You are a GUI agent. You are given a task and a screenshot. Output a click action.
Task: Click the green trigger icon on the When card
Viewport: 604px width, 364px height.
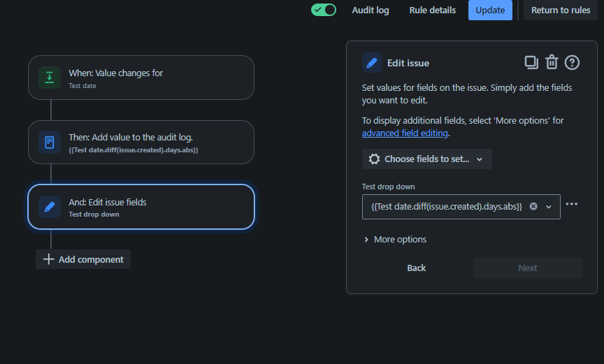tap(50, 78)
